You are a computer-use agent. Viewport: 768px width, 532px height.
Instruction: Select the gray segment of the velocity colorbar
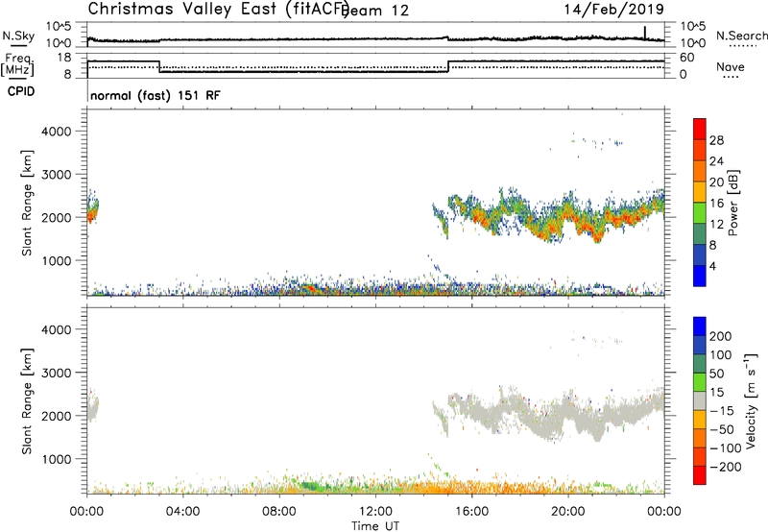click(700, 400)
